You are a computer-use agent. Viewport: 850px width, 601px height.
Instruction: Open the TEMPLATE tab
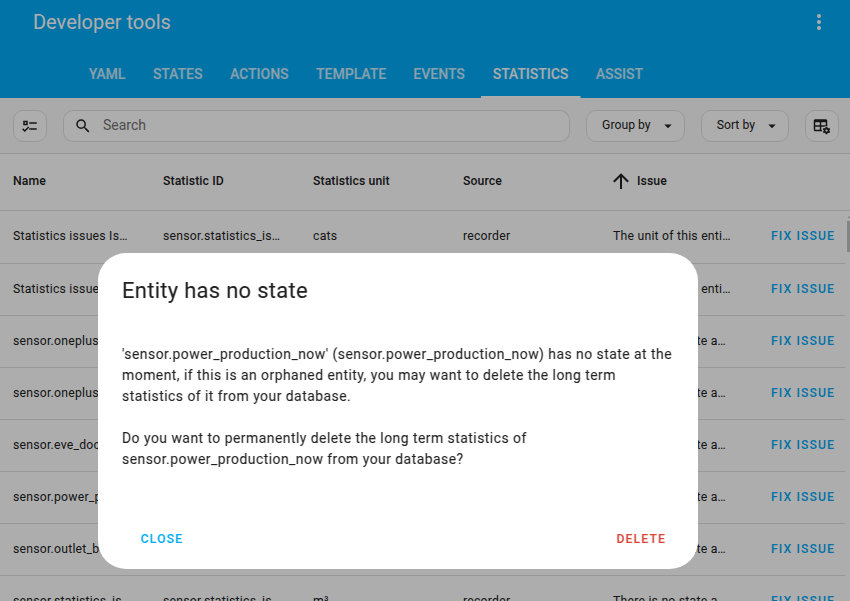point(351,73)
